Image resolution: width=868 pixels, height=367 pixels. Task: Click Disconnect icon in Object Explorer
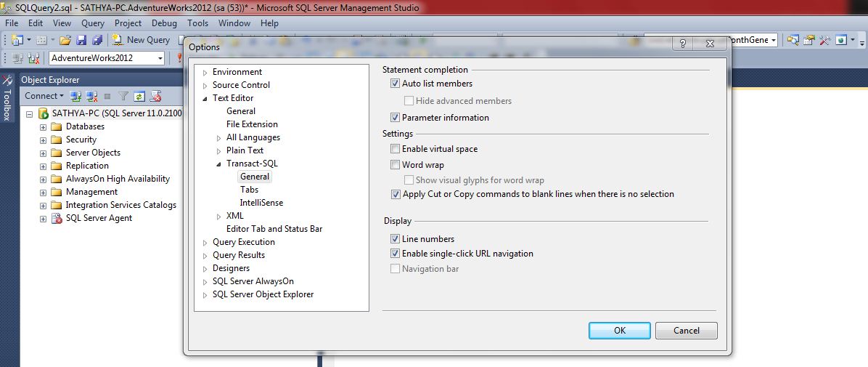pos(92,96)
